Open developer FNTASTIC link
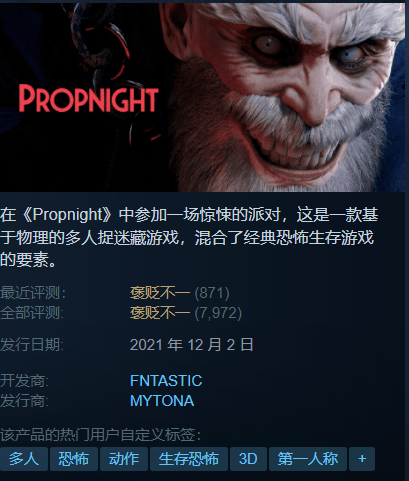The width and height of the screenshot is (409, 481). click(166, 381)
